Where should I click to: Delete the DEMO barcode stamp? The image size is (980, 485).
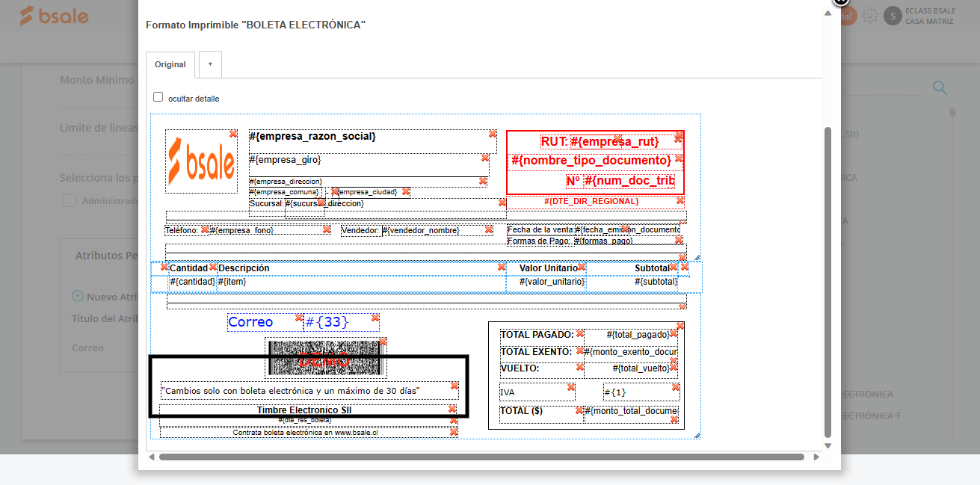tap(383, 342)
